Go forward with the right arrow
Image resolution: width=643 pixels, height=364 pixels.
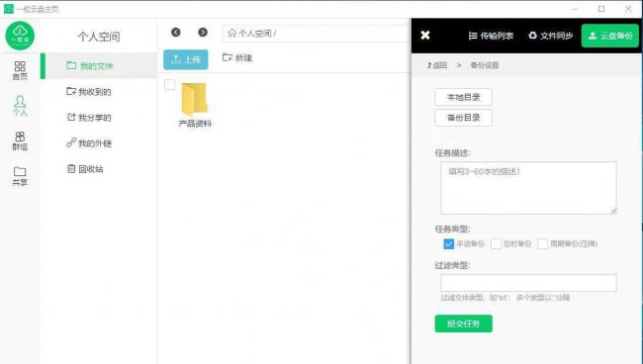pyautogui.click(x=203, y=33)
